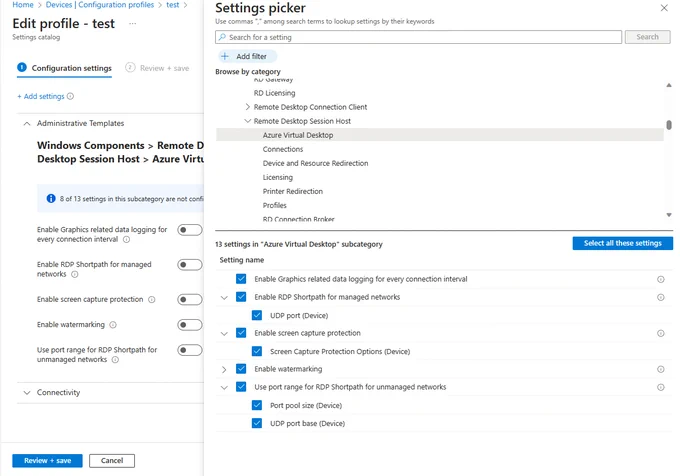Select the Licensing category under Session Host
Viewport: 680px width, 476px height.
tap(278, 177)
